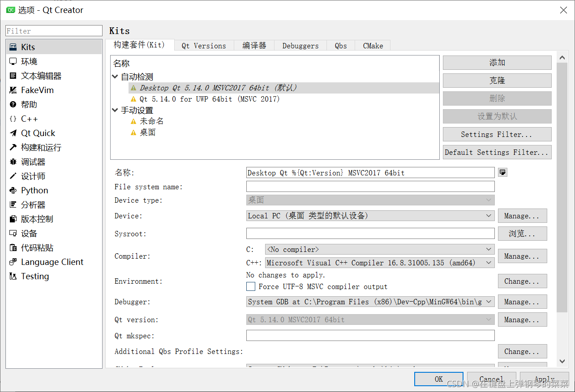Click the warning icon beside 桌面 kit

(133, 132)
